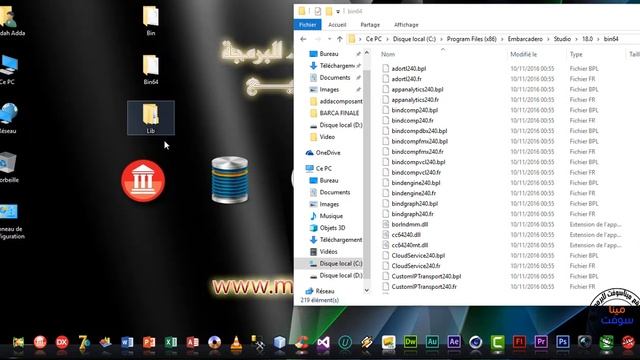Image resolution: width=640 pixels, height=360 pixels.
Task: Navigate to Embarcadero in address bar
Action: 525,39
